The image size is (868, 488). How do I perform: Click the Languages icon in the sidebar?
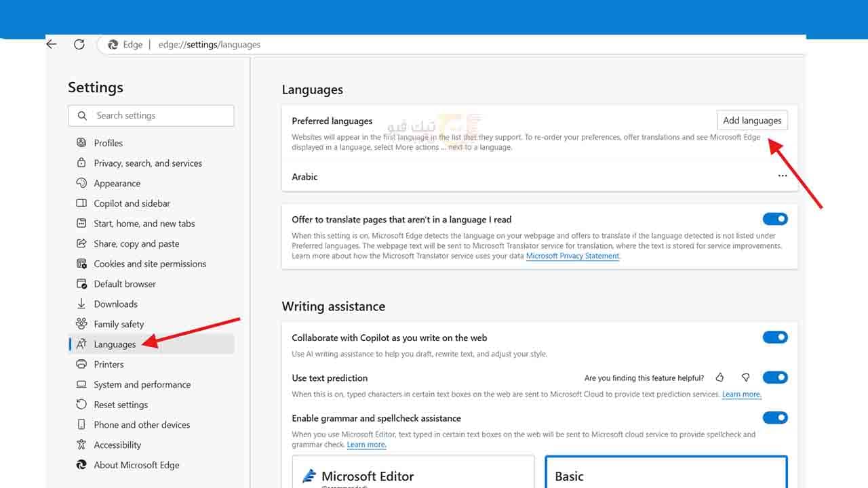click(x=81, y=344)
